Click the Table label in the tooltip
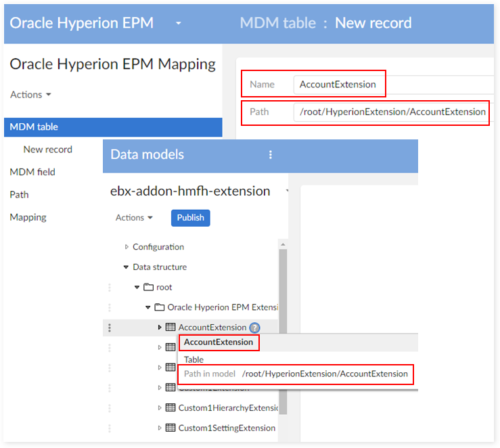This screenshot has height=448, width=500. [194, 359]
